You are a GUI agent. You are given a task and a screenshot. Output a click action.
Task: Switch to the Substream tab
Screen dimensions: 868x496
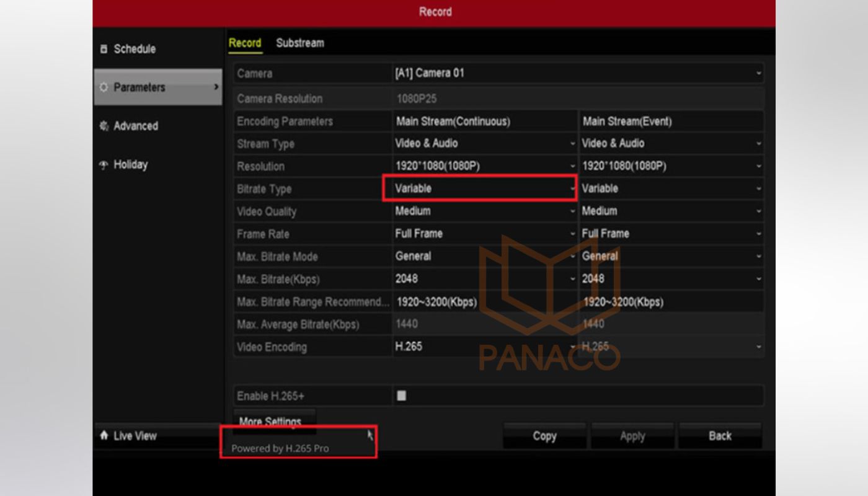[x=300, y=43]
